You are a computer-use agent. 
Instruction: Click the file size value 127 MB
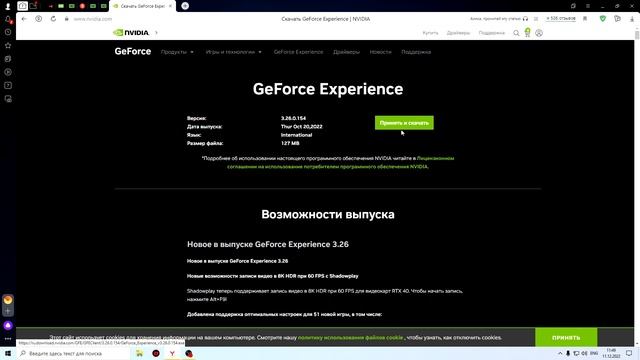(x=290, y=143)
